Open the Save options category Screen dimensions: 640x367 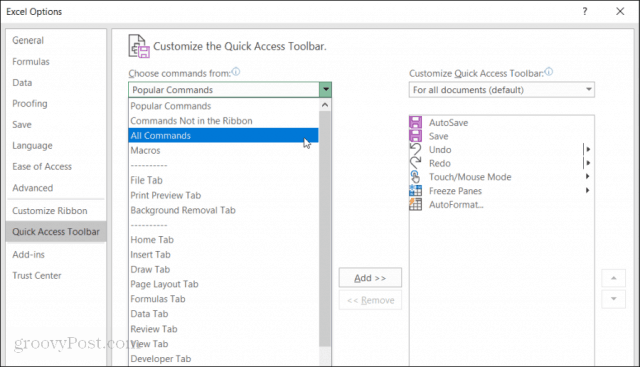tap(56, 125)
